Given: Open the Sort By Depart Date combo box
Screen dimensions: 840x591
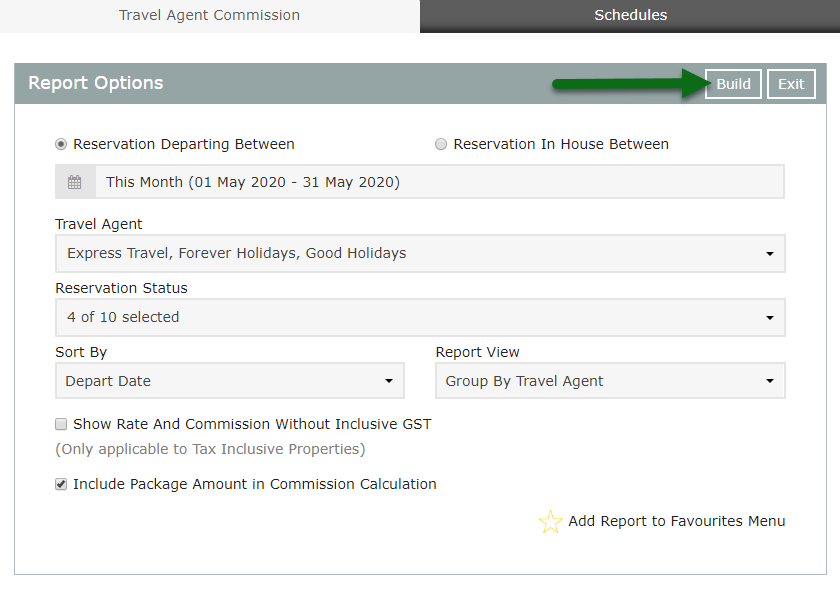Looking at the screenshot, I should click(230, 381).
